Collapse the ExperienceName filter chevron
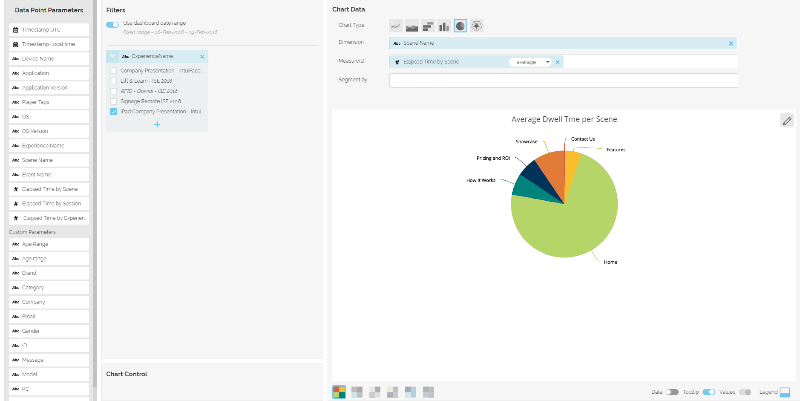800x401 pixels. point(112,56)
